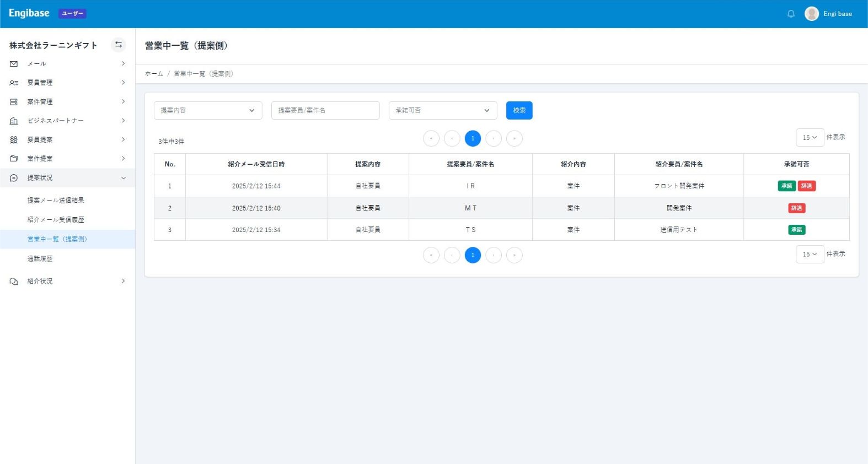
Task: Open the top 15 件表示 page-size dropdown
Action: (x=809, y=137)
